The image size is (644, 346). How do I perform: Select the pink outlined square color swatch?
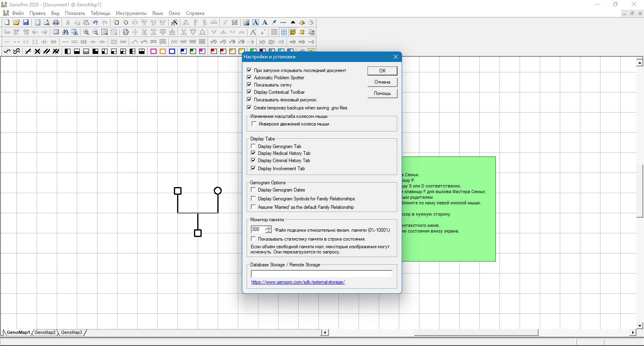[x=153, y=51]
